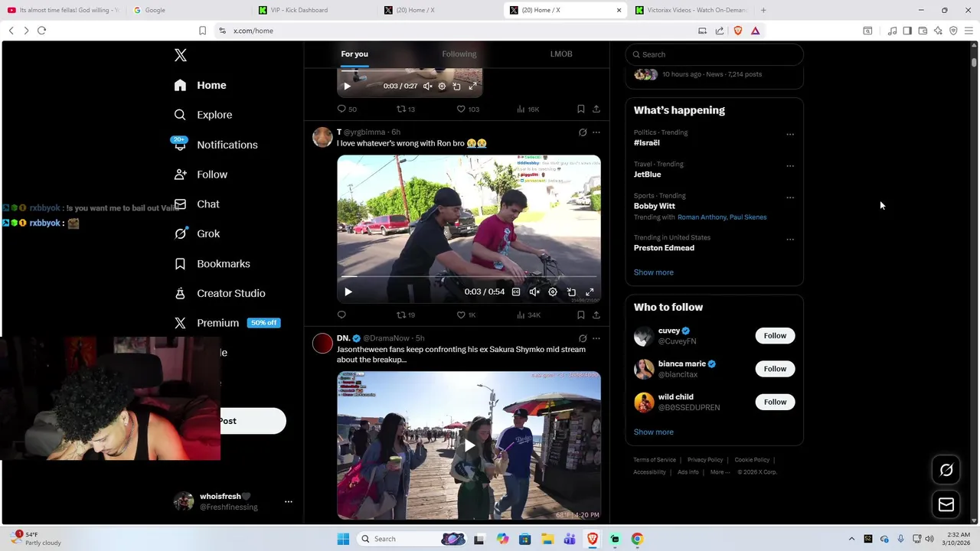Image resolution: width=980 pixels, height=551 pixels.
Task: Click the Brave Shields icon in address bar
Action: click(x=738, y=31)
